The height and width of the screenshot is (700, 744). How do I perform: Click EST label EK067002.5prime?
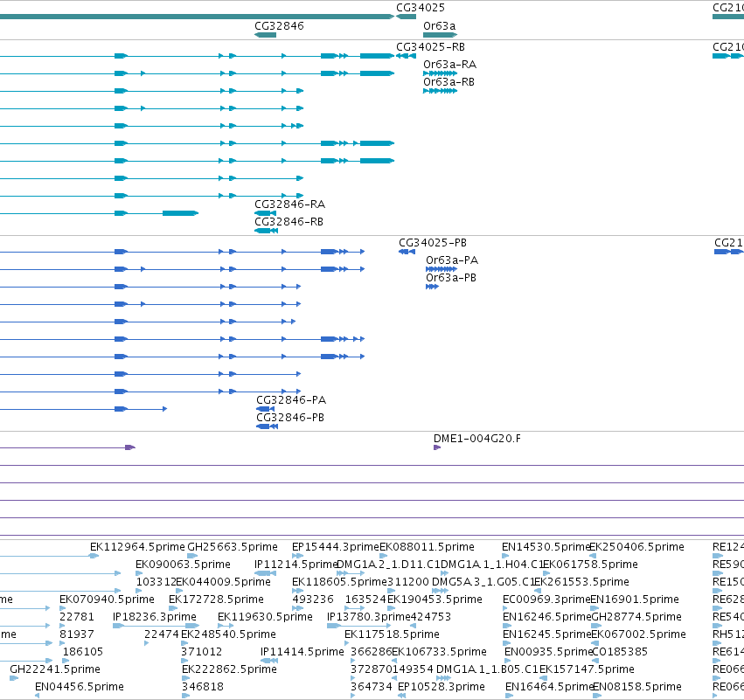tap(638, 634)
